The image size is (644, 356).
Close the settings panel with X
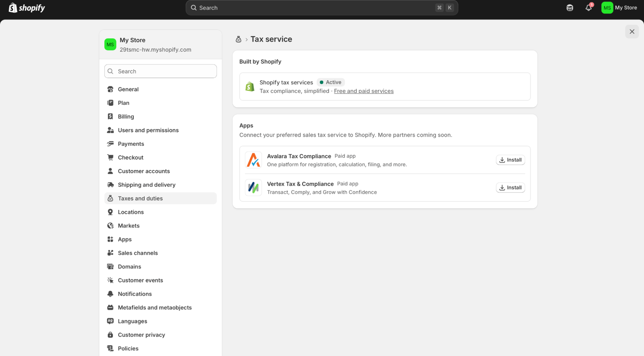(x=632, y=32)
